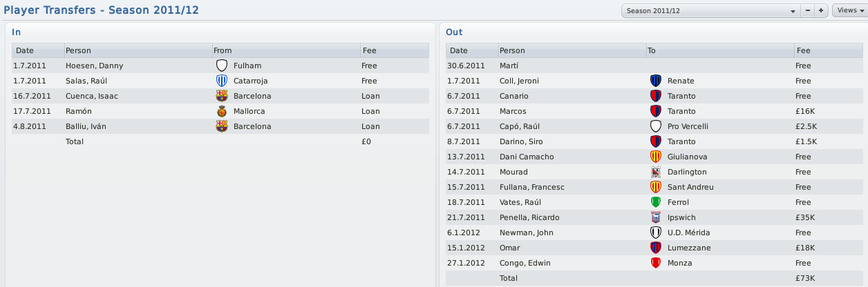This screenshot has width=868, height=287.
Task: Click the Renate club badge icon
Action: [x=656, y=81]
